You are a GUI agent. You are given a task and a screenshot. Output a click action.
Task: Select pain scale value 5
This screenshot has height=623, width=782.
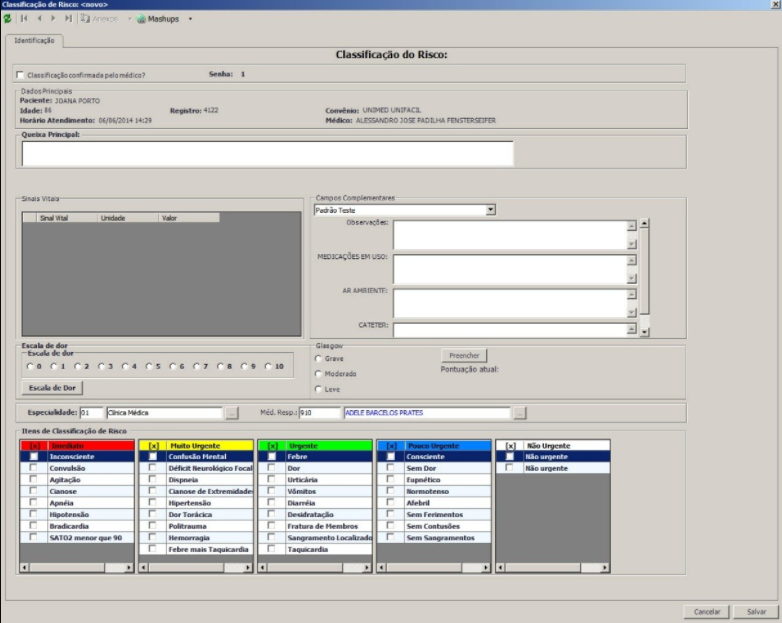pyautogui.click(x=149, y=366)
